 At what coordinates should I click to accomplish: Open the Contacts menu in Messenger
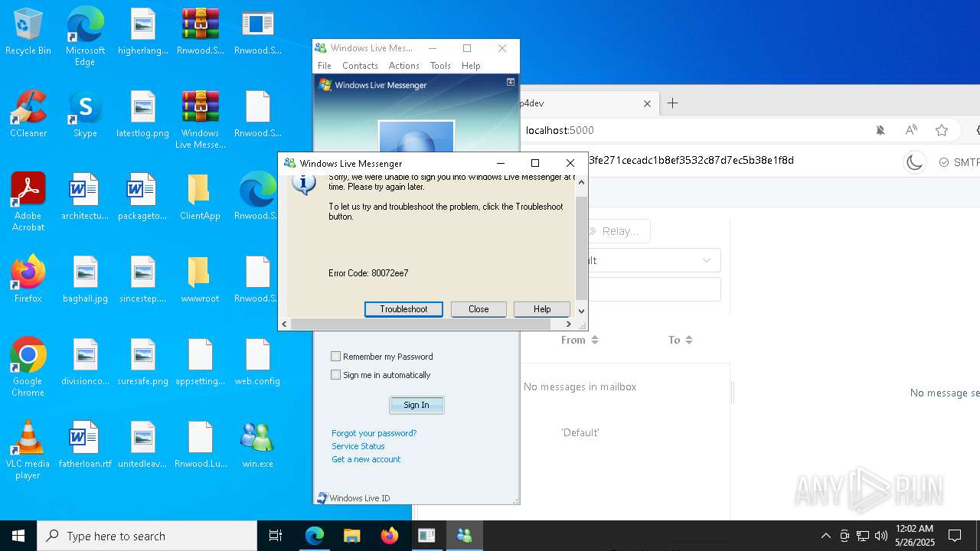click(360, 66)
